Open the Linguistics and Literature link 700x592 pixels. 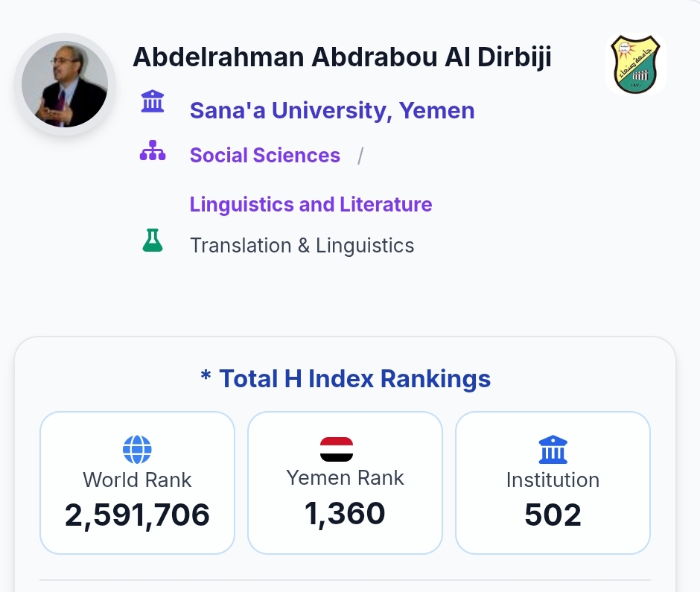tap(311, 205)
